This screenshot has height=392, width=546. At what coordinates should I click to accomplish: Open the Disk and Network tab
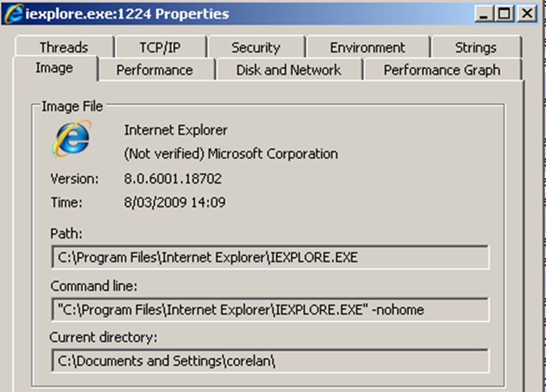tap(288, 70)
